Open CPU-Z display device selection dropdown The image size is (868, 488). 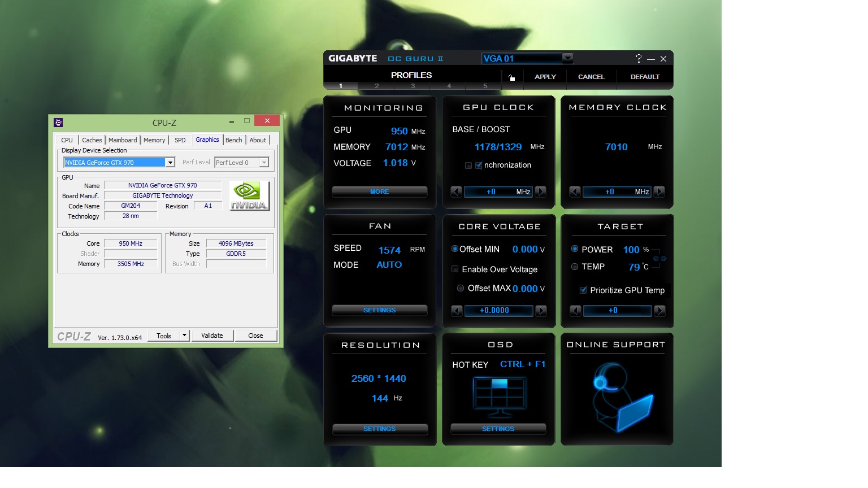170,163
